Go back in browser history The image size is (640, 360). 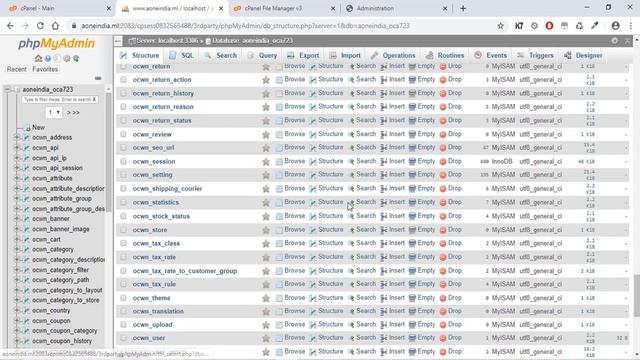[x=10, y=26]
